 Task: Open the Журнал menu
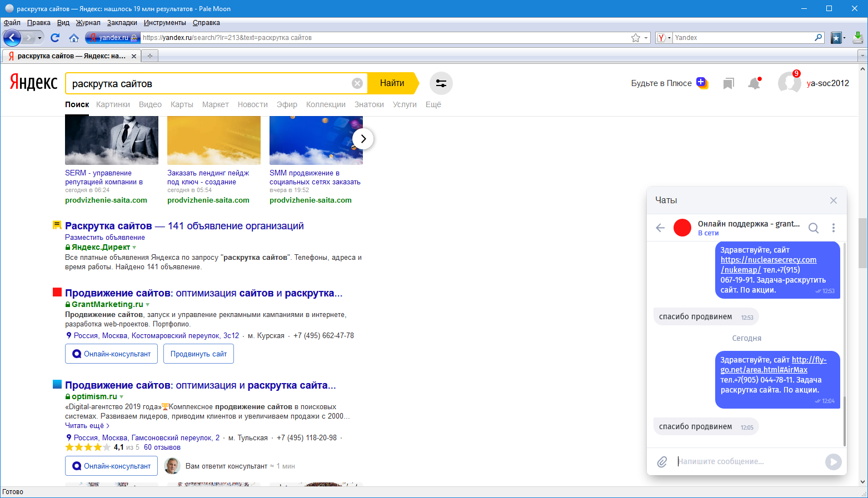click(x=88, y=23)
